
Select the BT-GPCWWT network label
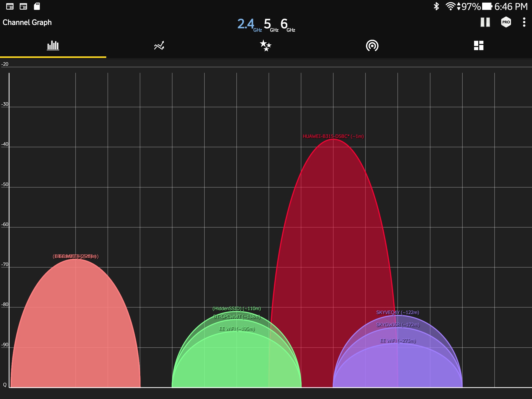pos(236,317)
